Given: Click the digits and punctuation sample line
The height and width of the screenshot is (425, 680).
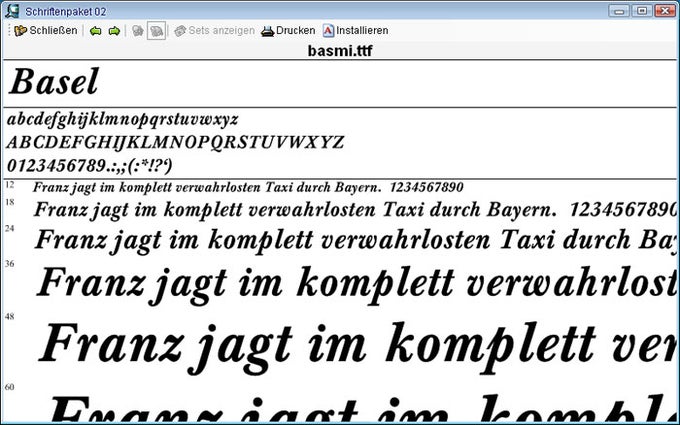Looking at the screenshot, I should pos(90,165).
